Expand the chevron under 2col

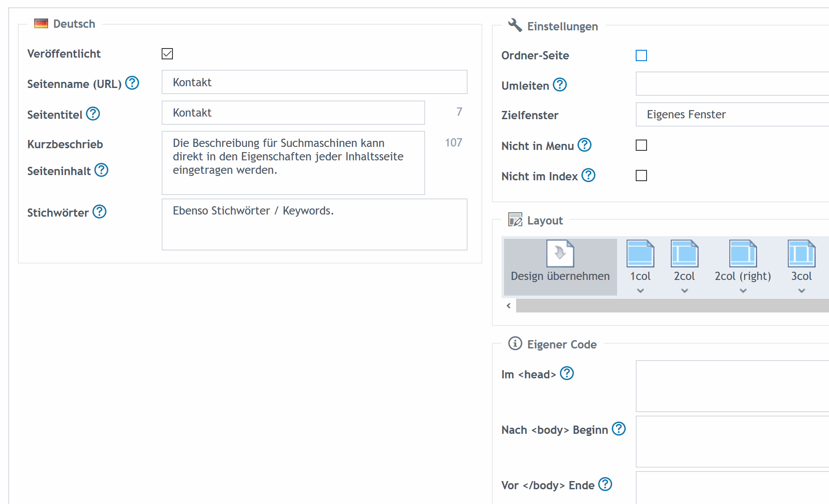685,291
